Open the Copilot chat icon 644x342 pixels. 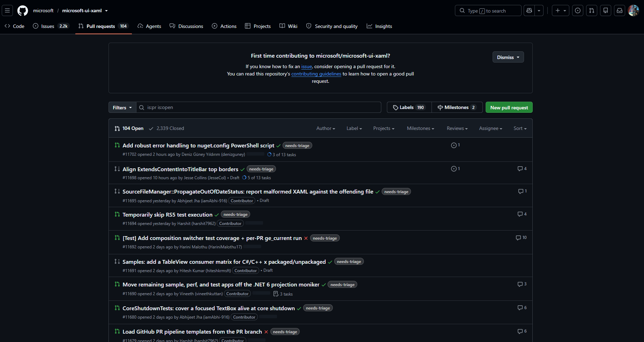pyautogui.click(x=529, y=10)
